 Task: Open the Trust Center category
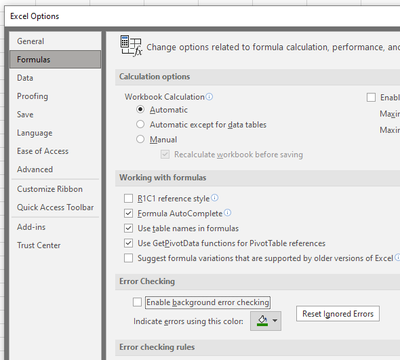coord(55,245)
